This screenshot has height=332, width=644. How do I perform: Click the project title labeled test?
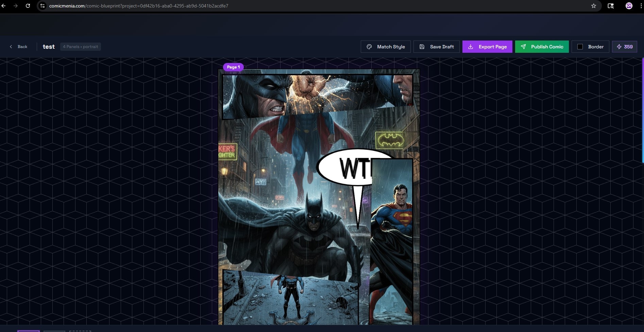tap(49, 47)
